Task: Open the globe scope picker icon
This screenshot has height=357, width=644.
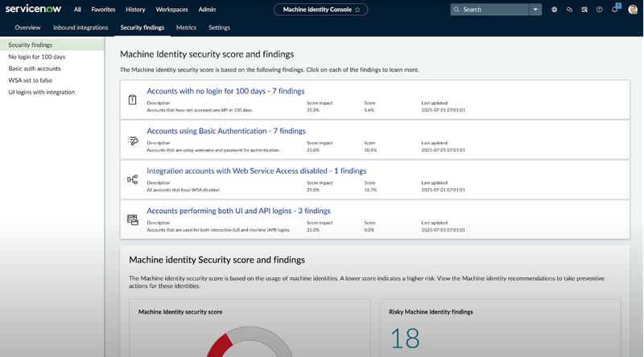Action: point(554,10)
